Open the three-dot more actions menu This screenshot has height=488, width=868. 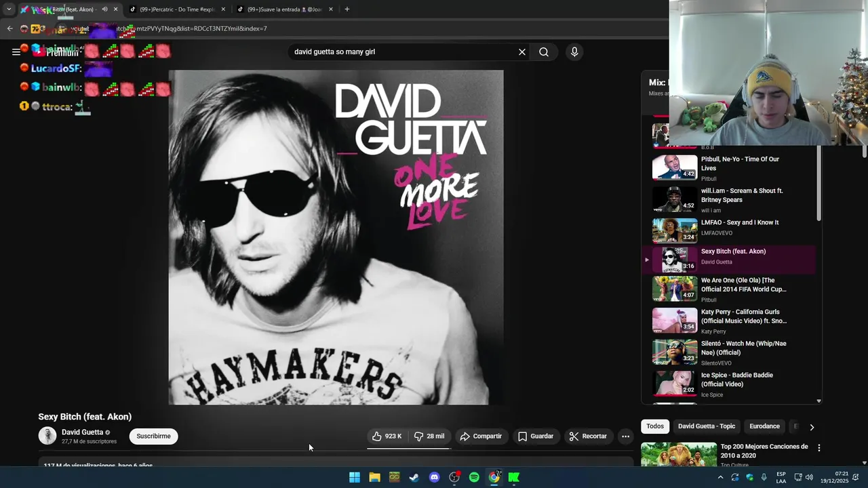(x=625, y=436)
